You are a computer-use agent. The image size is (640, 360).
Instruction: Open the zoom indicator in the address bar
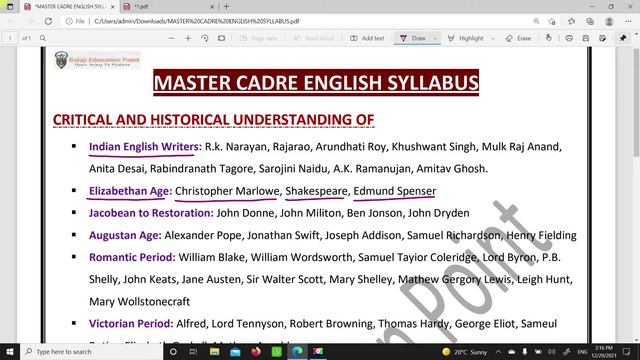pyautogui.click(x=536, y=21)
